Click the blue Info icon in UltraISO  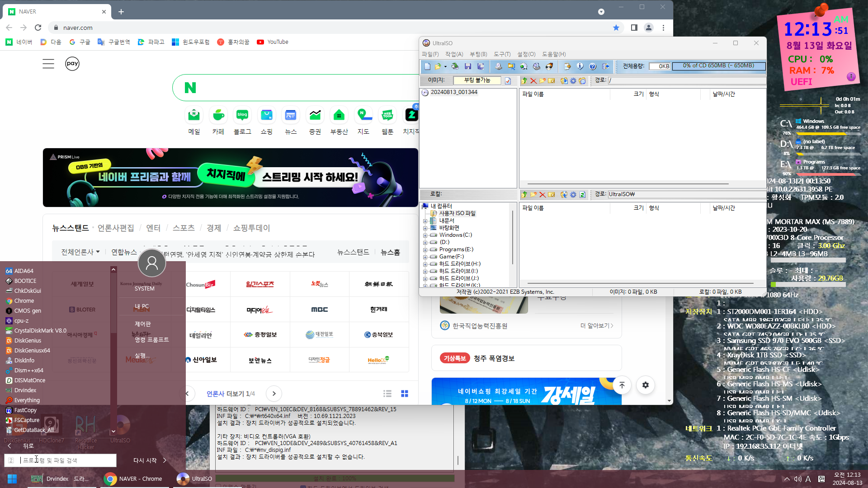580,66
